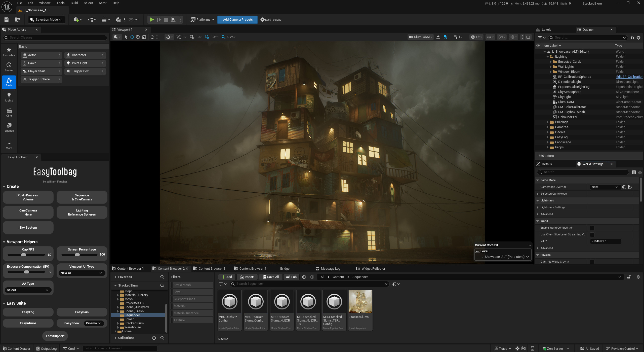The height and width of the screenshot is (352, 644).
Task: Switch to the Content Browser 3 tab
Action: tap(212, 268)
